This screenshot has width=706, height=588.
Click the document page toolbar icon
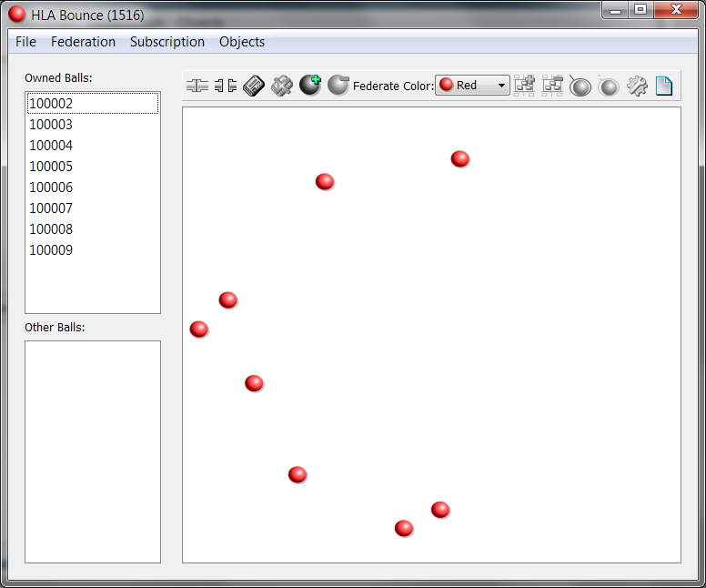(x=664, y=86)
